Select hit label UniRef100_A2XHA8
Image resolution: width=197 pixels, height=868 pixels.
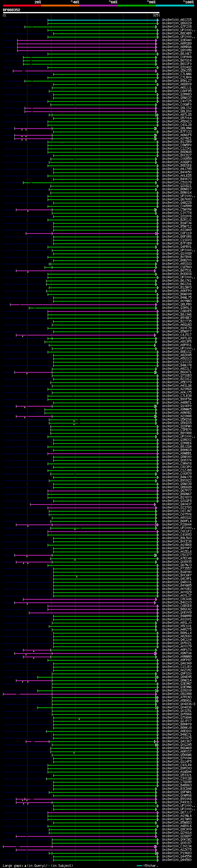click(176, 416)
